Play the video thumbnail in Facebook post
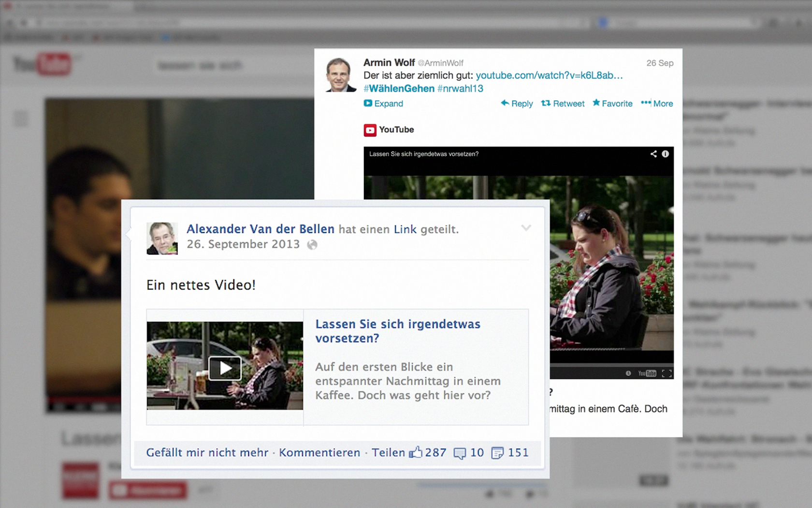Screen dimensions: 812x508 [x=225, y=368]
